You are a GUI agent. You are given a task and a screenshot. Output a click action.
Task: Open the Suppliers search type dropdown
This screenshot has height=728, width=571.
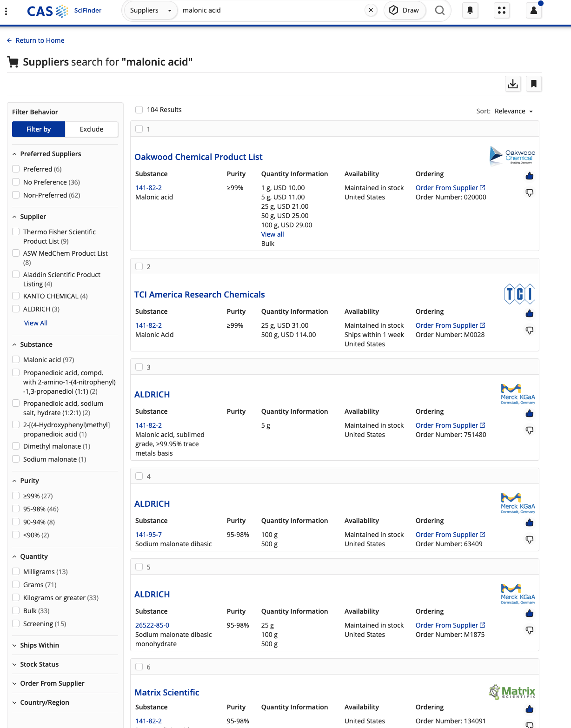point(150,10)
